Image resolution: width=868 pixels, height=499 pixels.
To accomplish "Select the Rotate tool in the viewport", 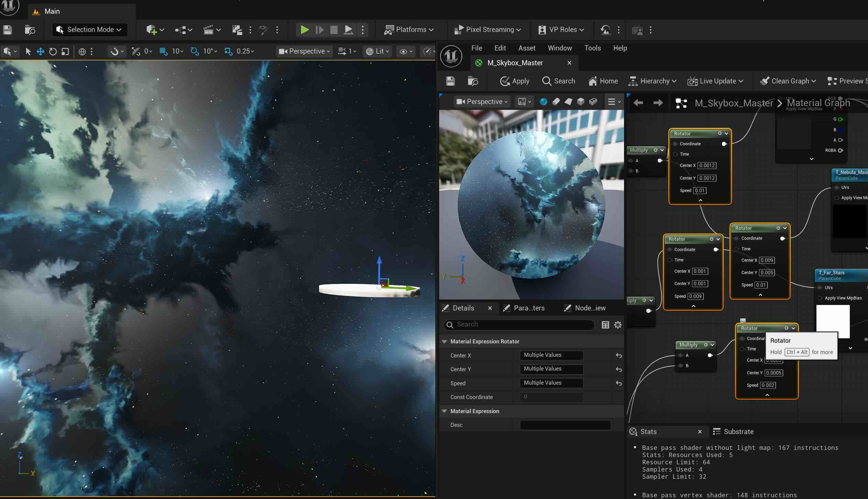I will (53, 51).
